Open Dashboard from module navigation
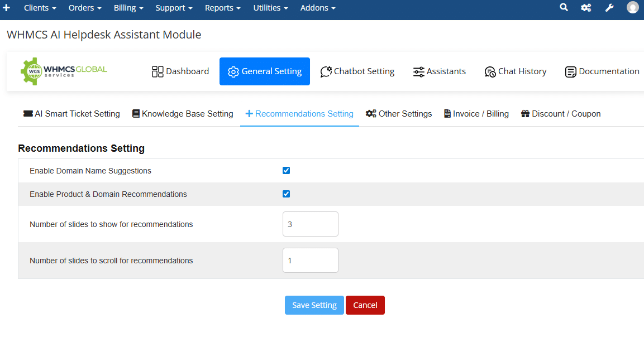Viewport: 644px width, 347px height. pyautogui.click(x=180, y=71)
